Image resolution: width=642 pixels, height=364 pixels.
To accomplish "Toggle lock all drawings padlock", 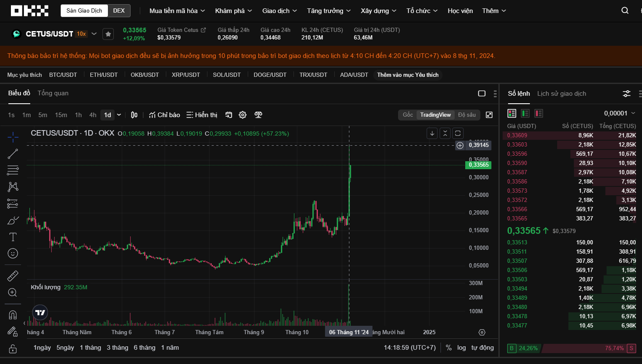I will [13, 348].
